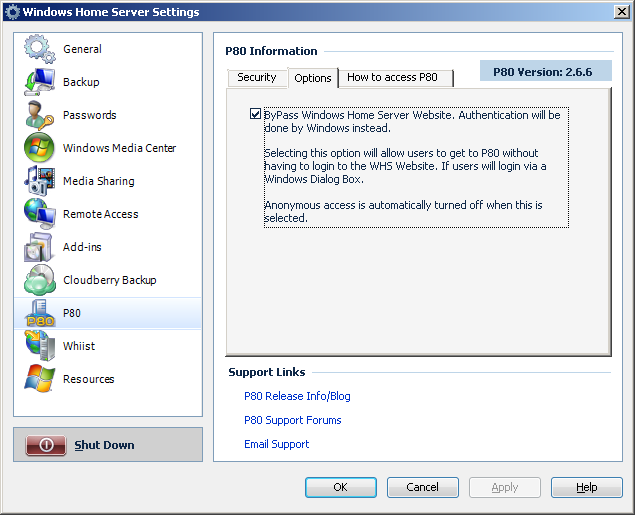Image resolution: width=635 pixels, height=515 pixels.
Task: Select the Media Sharing icon
Action: point(39,181)
